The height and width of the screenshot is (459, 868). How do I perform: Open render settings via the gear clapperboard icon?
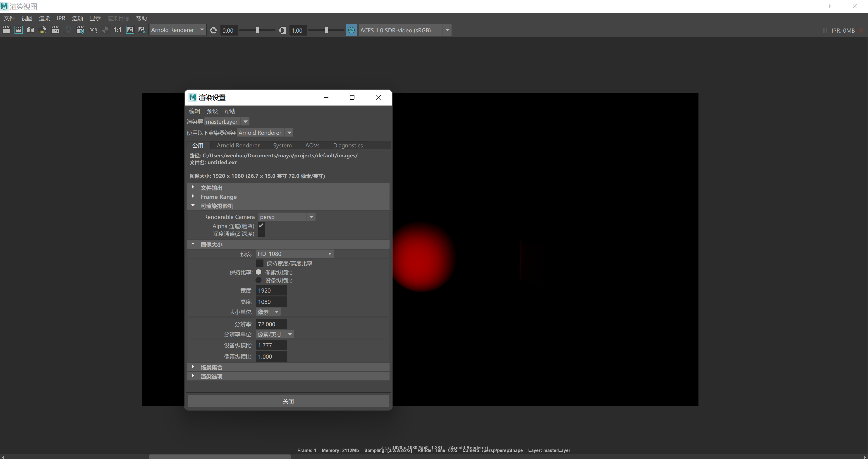80,30
